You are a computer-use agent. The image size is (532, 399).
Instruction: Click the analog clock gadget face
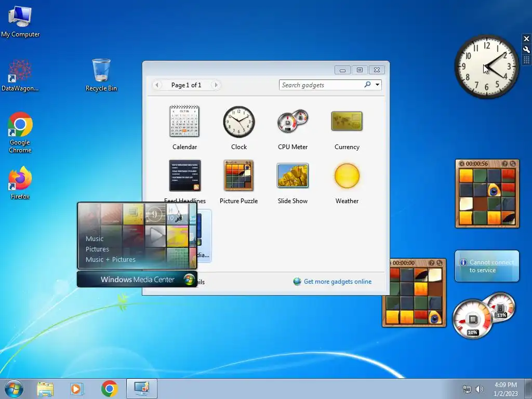point(486,66)
